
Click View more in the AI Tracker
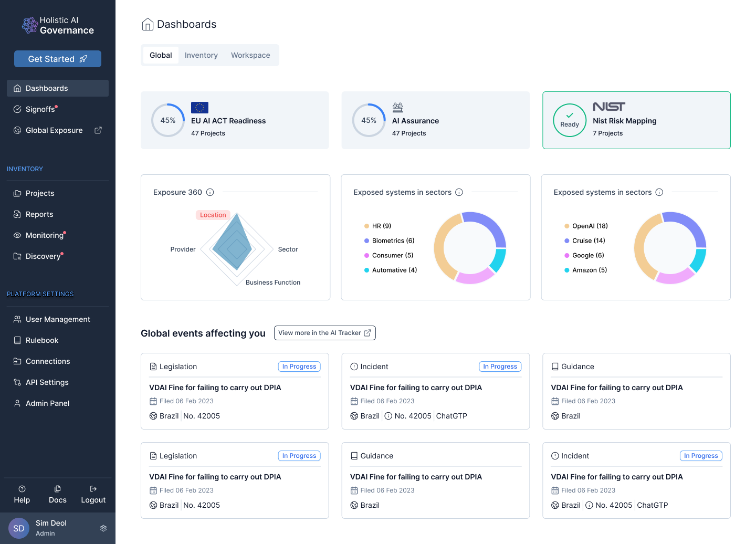pyautogui.click(x=324, y=333)
